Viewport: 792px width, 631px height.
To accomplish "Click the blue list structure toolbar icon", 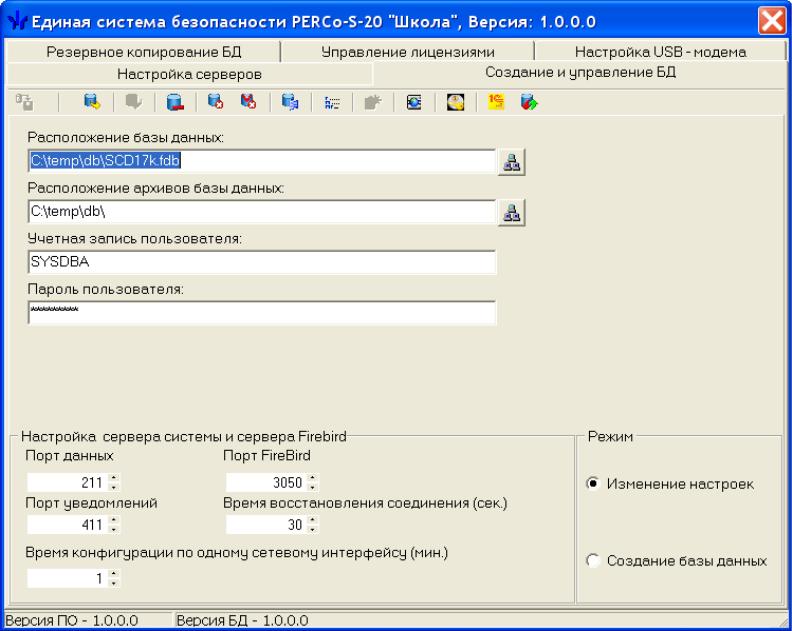I will [332, 102].
